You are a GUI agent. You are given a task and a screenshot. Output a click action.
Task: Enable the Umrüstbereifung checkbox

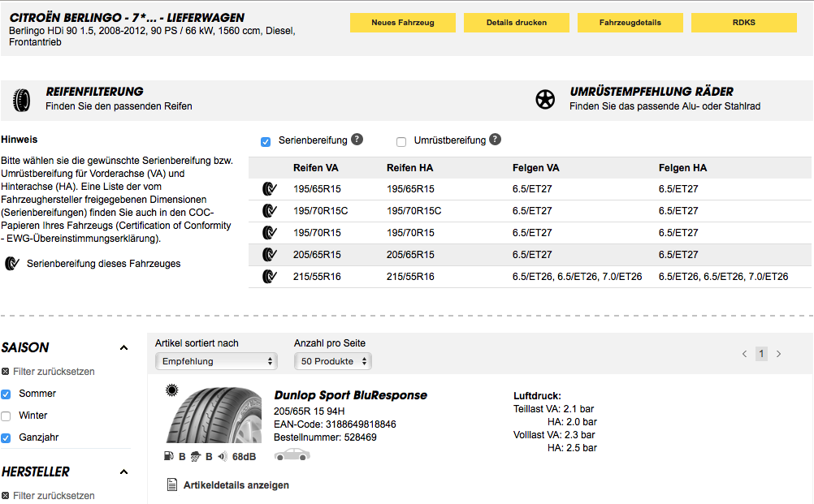click(x=401, y=142)
